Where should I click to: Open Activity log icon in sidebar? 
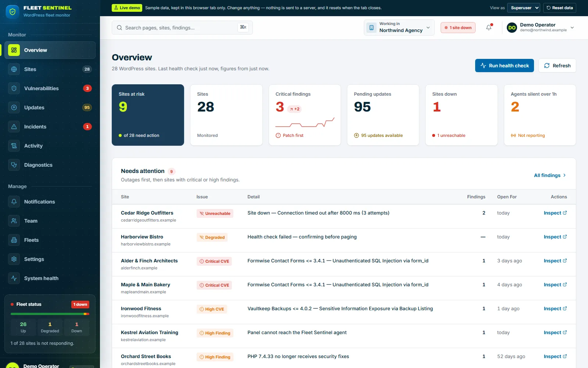tap(14, 146)
